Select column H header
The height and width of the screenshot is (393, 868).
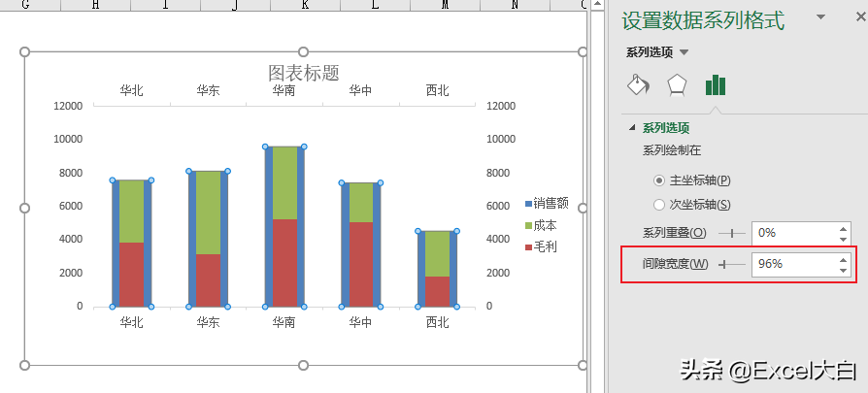point(96,5)
